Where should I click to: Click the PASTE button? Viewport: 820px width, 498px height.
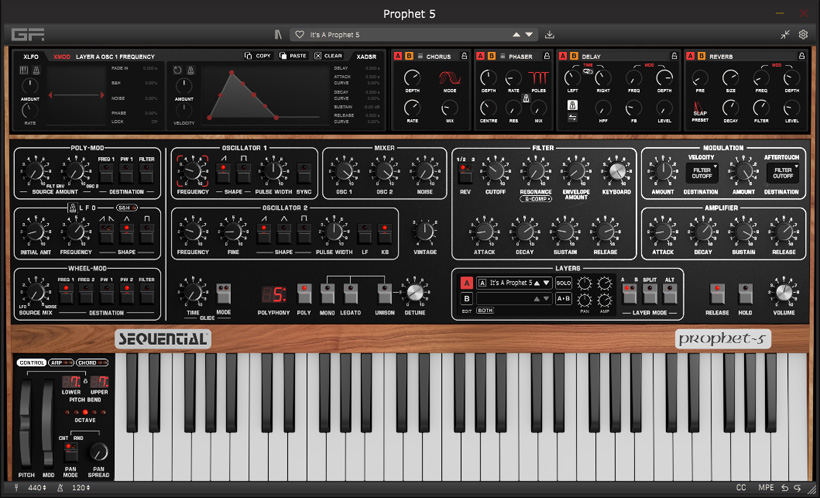pyautogui.click(x=293, y=56)
